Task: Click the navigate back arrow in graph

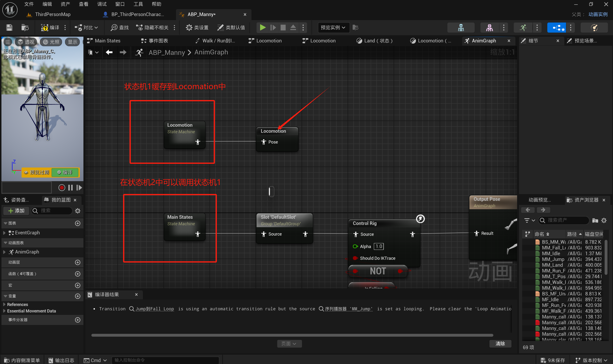Action: point(109,52)
